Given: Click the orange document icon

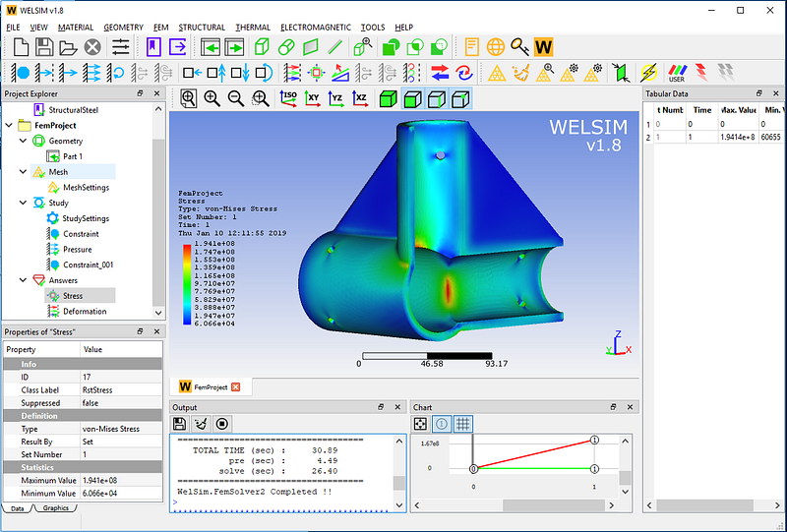Looking at the screenshot, I should click(471, 47).
